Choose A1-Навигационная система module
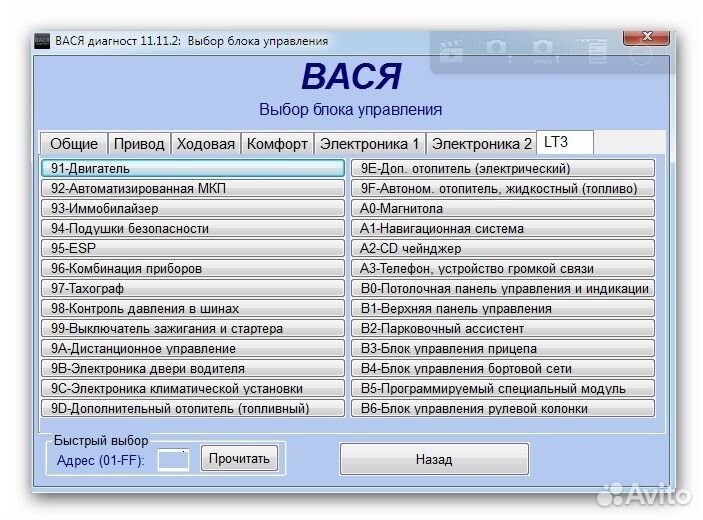Screen dimensions: 703x520 pos(503,229)
